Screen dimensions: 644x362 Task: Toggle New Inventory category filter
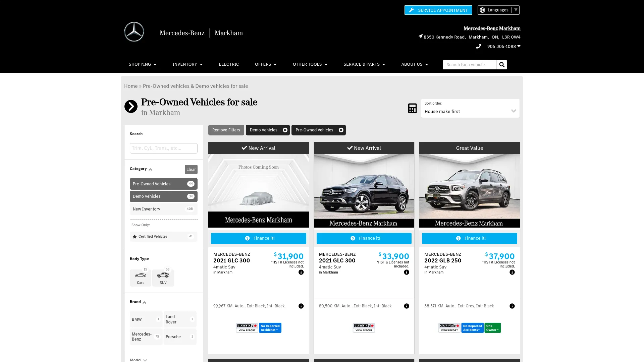[x=164, y=209]
